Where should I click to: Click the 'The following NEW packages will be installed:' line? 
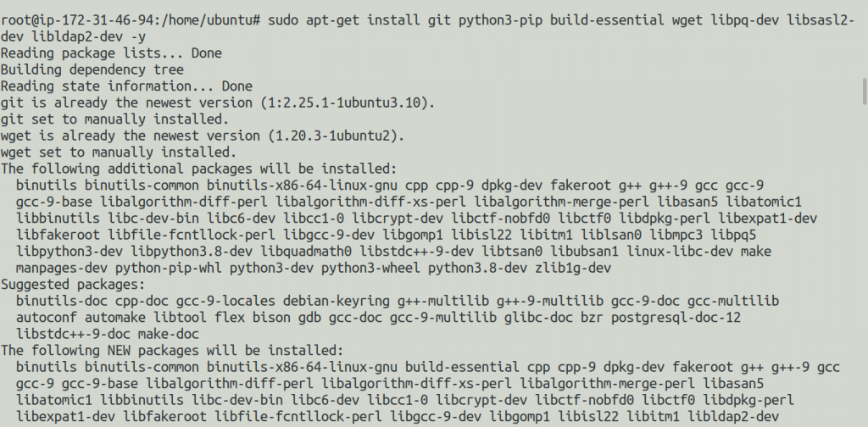(x=173, y=350)
